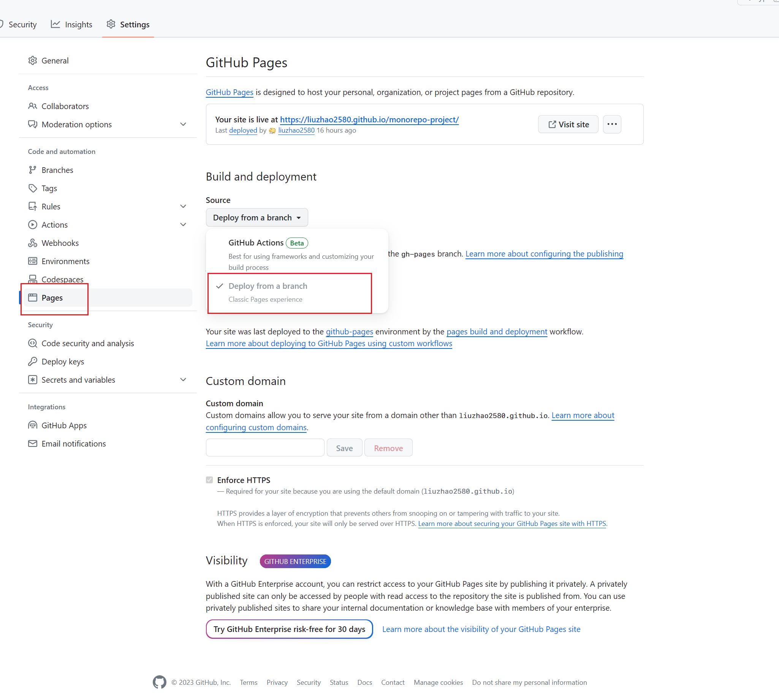779x700 pixels.
Task: Open Learn more about visibility of Pages site
Action: 481,629
